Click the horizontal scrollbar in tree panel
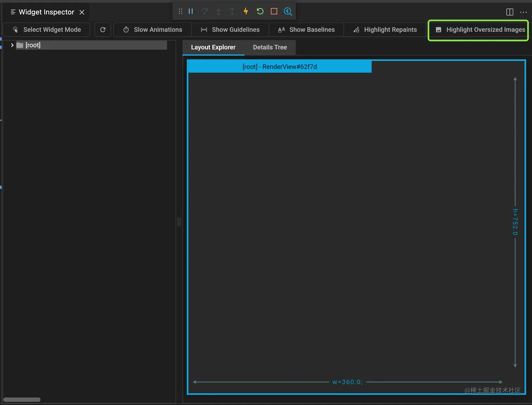This screenshot has height=405, width=532. (22, 400)
